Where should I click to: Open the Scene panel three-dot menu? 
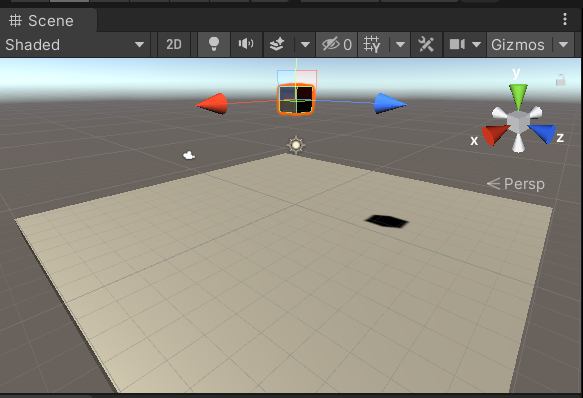[565, 19]
